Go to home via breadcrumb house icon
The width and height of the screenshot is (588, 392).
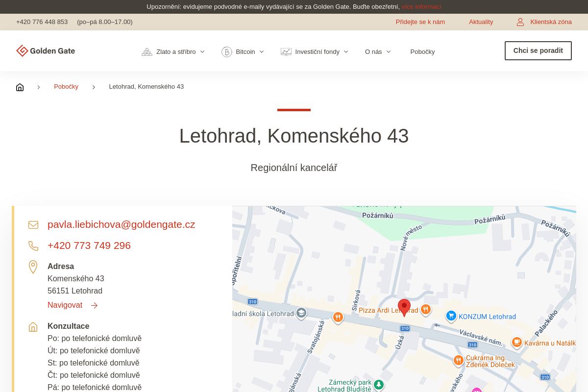point(20,87)
